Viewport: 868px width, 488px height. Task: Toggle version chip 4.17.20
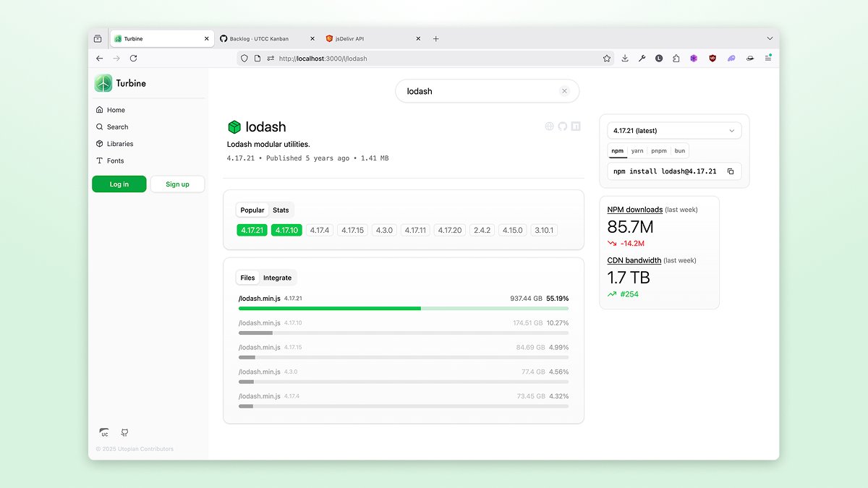449,231
